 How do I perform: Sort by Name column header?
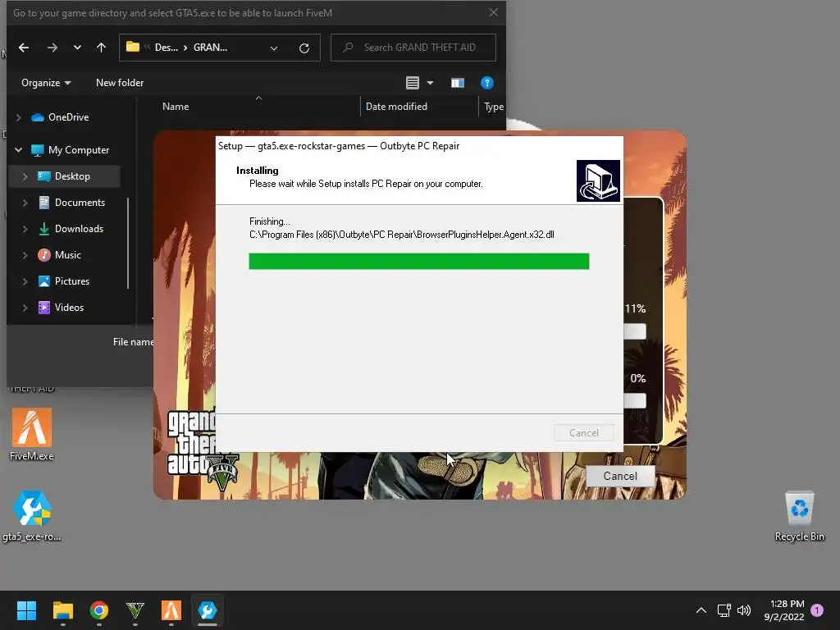coord(176,107)
